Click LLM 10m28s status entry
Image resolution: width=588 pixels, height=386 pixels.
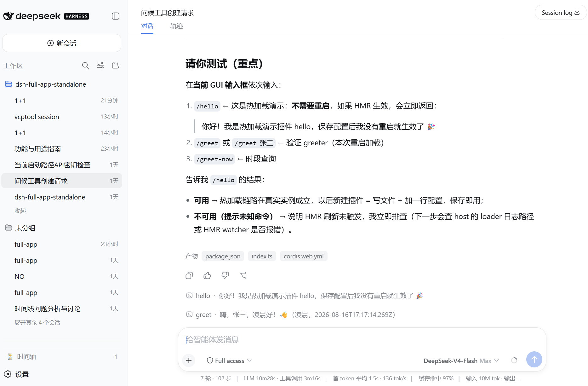(x=260, y=378)
